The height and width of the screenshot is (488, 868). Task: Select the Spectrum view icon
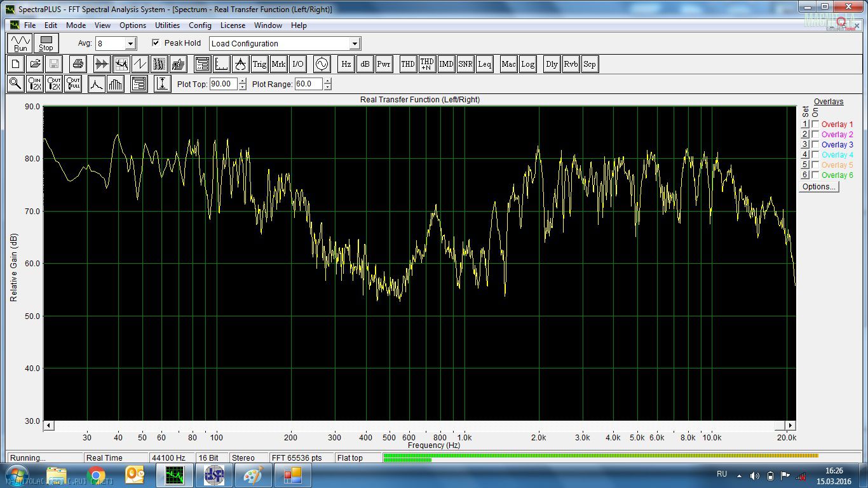click(121, 64)
